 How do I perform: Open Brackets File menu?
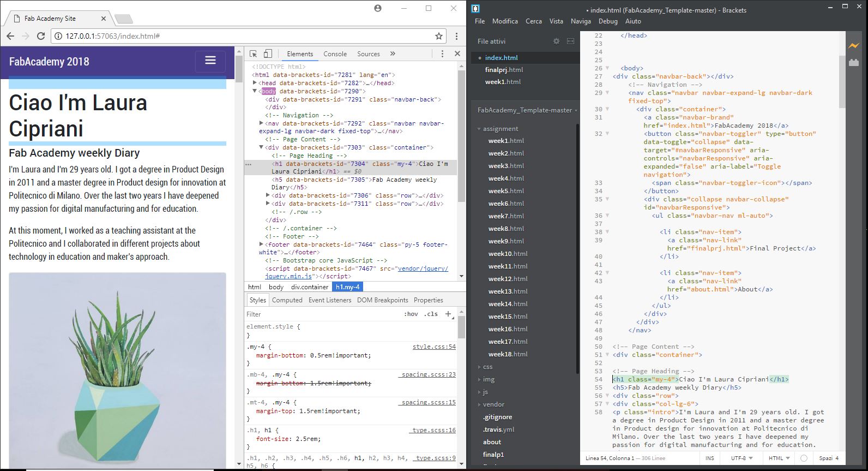(x=480, y=21)
